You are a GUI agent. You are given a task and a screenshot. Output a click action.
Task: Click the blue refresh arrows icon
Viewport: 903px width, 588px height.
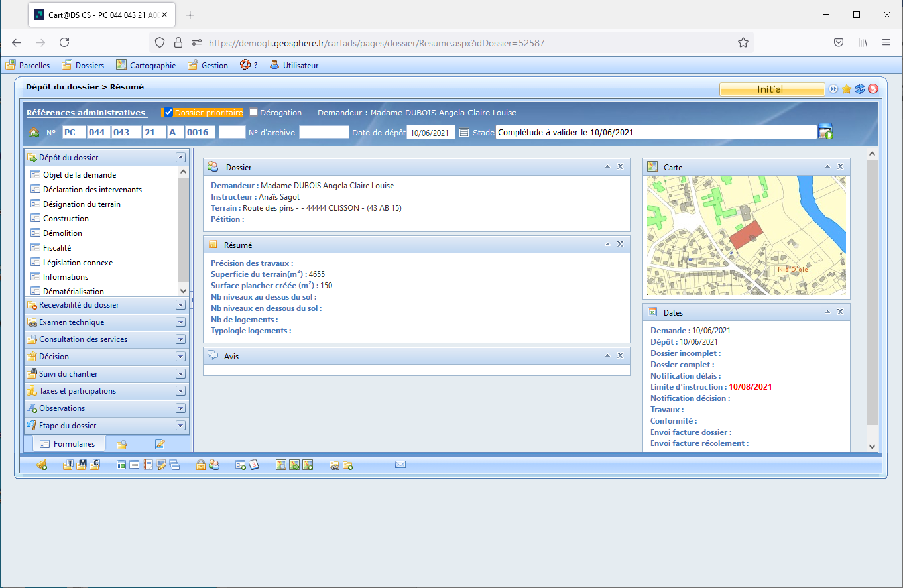pos(860,89)
